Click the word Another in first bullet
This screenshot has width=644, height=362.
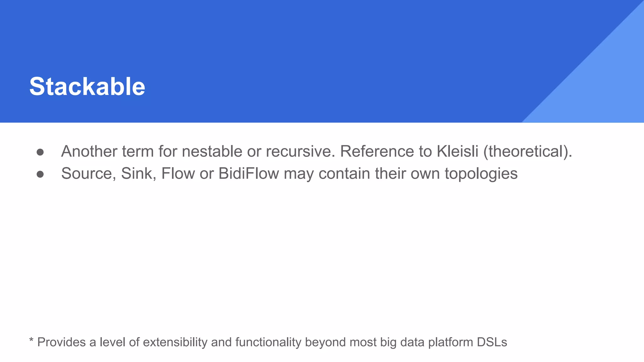pyautogui.click(x=89, y=151)
